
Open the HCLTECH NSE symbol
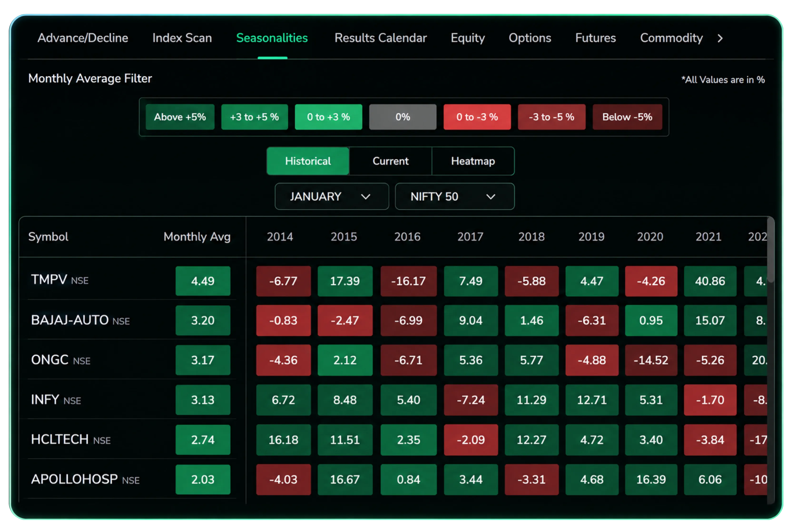click(x=71, y=439)
